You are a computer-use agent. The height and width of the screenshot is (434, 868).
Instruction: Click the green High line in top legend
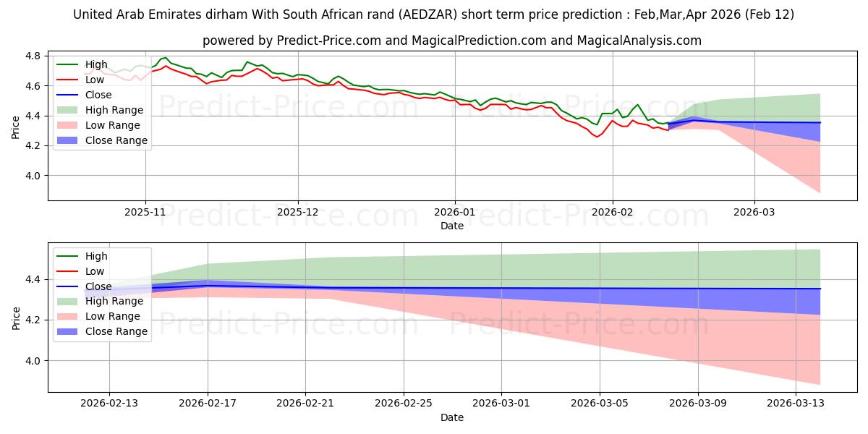67,65
